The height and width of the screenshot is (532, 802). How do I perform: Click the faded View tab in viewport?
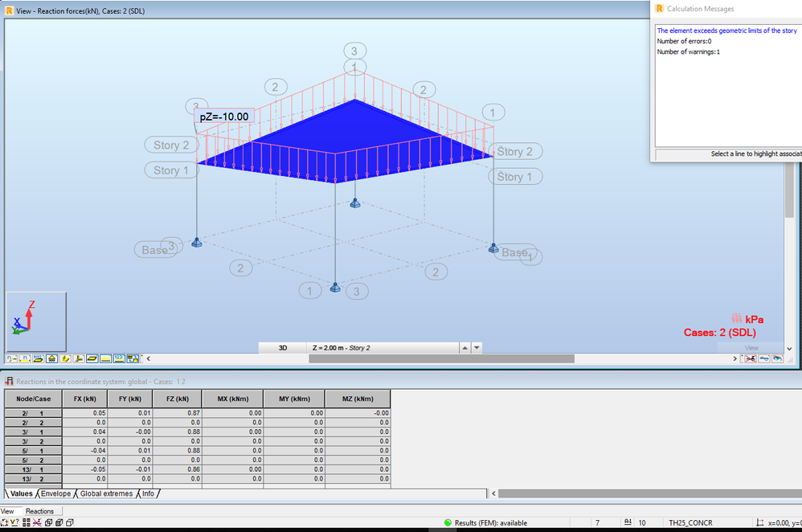751,348
